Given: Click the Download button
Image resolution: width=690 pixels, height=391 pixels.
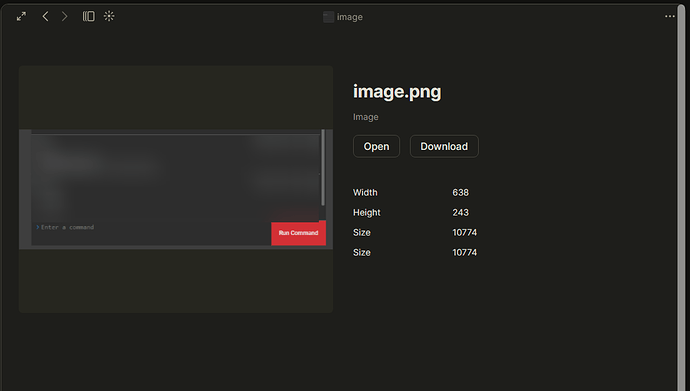Looking at the screenshot, I should 444,146.
